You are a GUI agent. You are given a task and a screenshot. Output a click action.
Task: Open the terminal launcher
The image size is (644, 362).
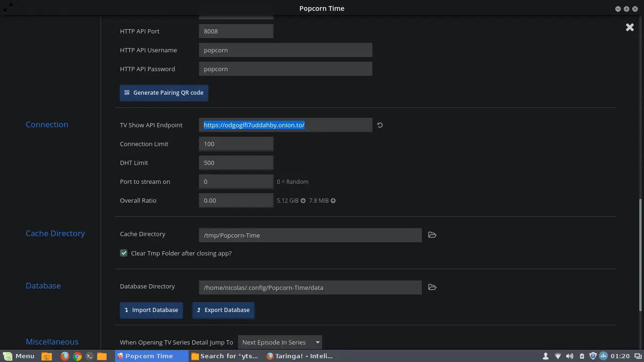pyautogui.click(x=90, y=356)
